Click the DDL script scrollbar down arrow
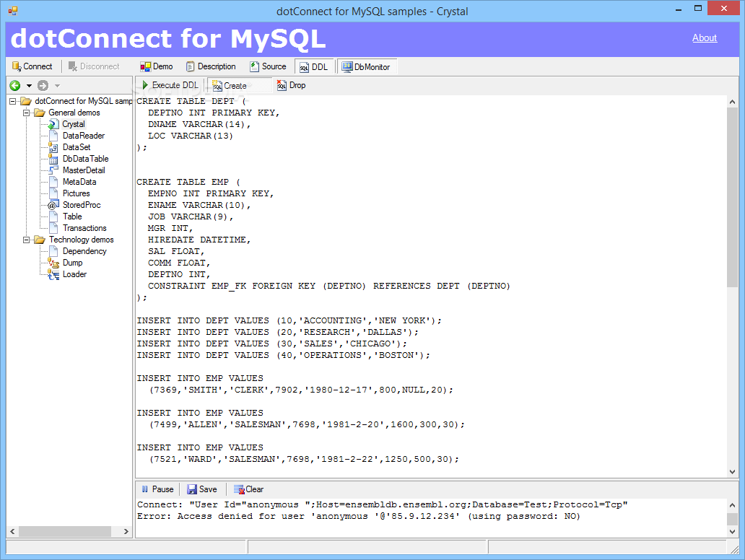 pyautogui.click(x=732, y=472)
